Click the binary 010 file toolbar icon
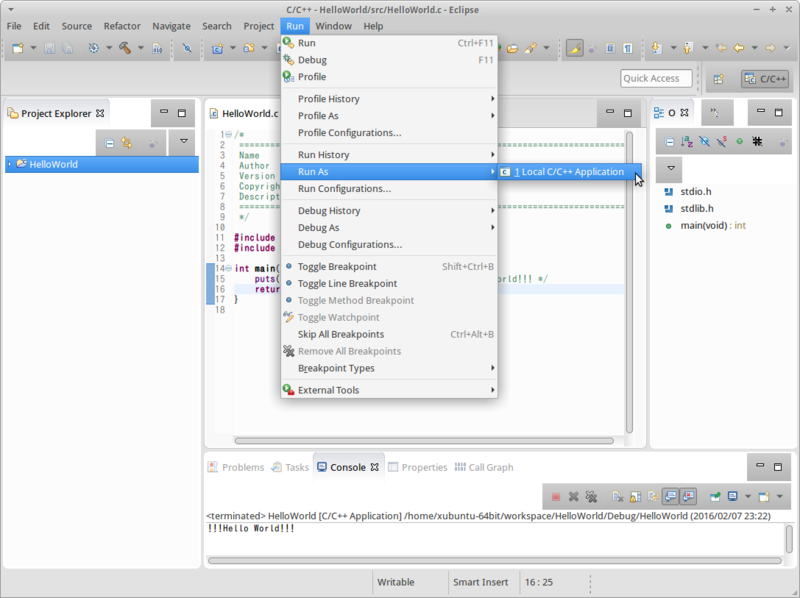The height and width of the screenshot is (598, 800). click(x=157, y=48)
